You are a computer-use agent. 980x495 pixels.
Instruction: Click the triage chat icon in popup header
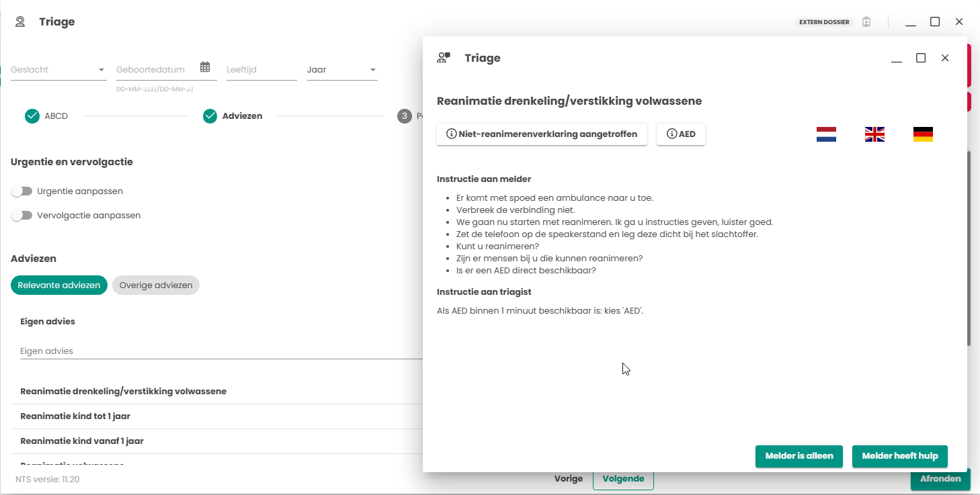pyautogui.click(x=443, y=58)
